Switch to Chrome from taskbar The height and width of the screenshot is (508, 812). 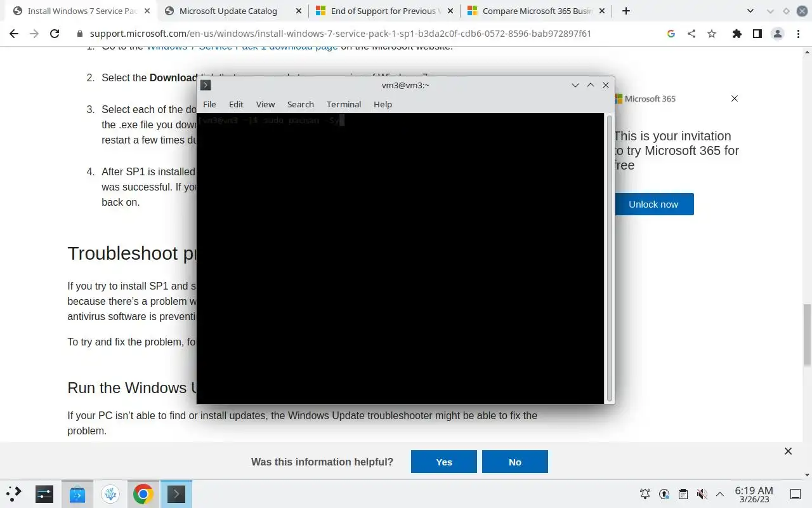(x=143, y=493)
